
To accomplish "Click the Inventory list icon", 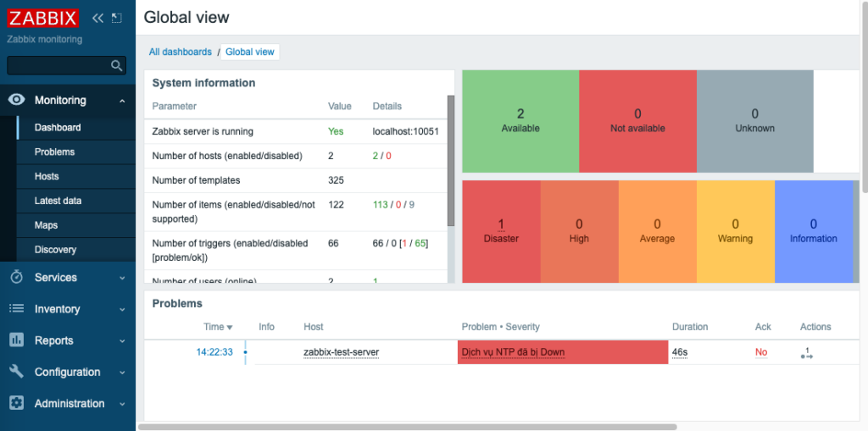I will coord(17,309).
